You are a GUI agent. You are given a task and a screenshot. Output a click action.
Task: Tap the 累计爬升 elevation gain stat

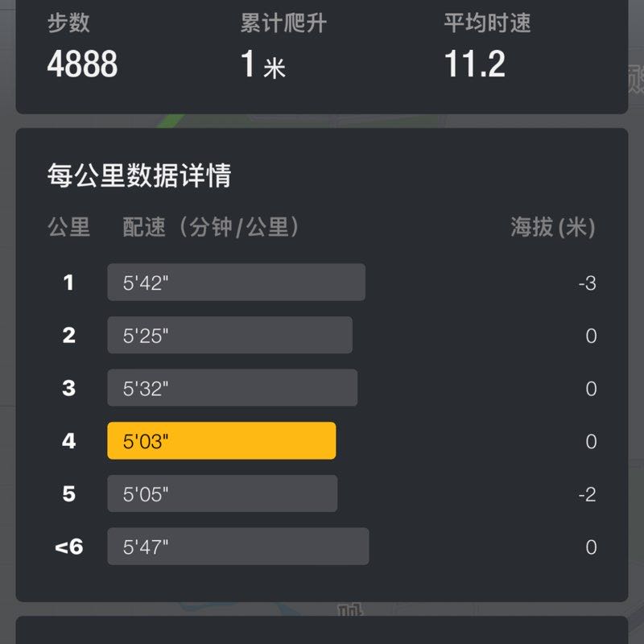262,62
